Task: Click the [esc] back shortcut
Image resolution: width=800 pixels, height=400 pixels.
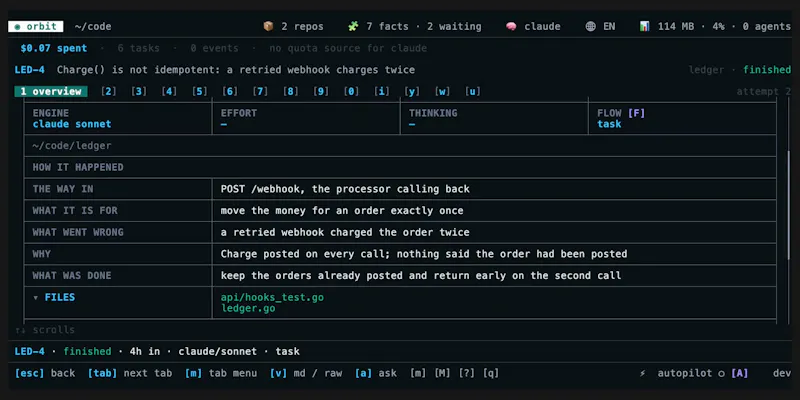Action: [x=45, y=373]
